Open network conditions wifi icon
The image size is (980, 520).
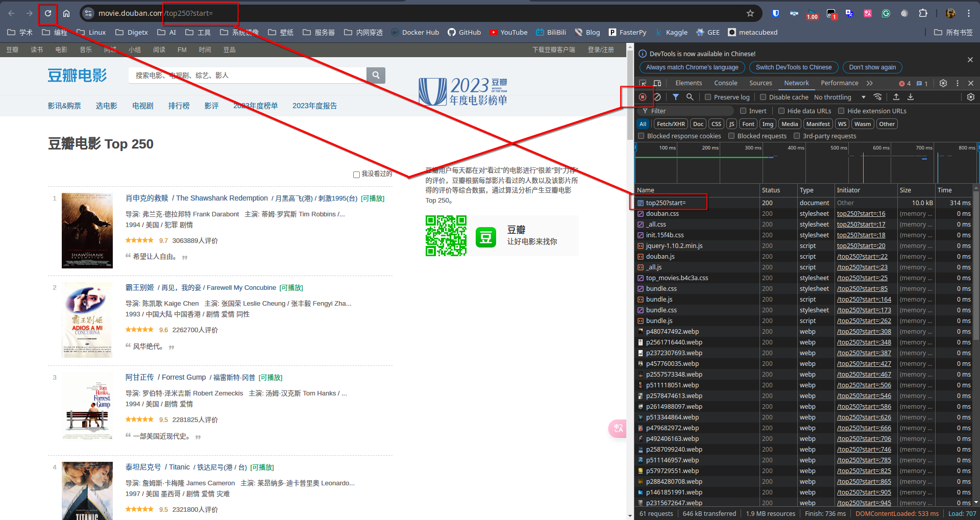pyautogui.click(x=878, y=97)
